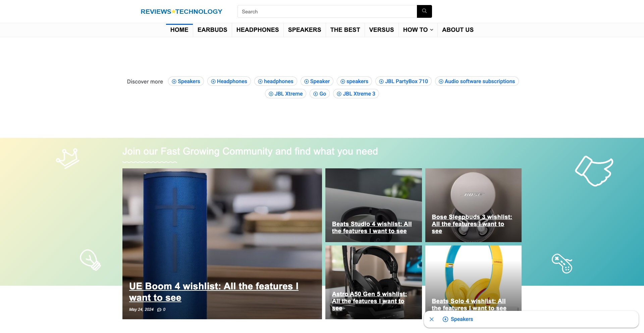
Task: Select the HOME menu item
Action: coord(179,30)
